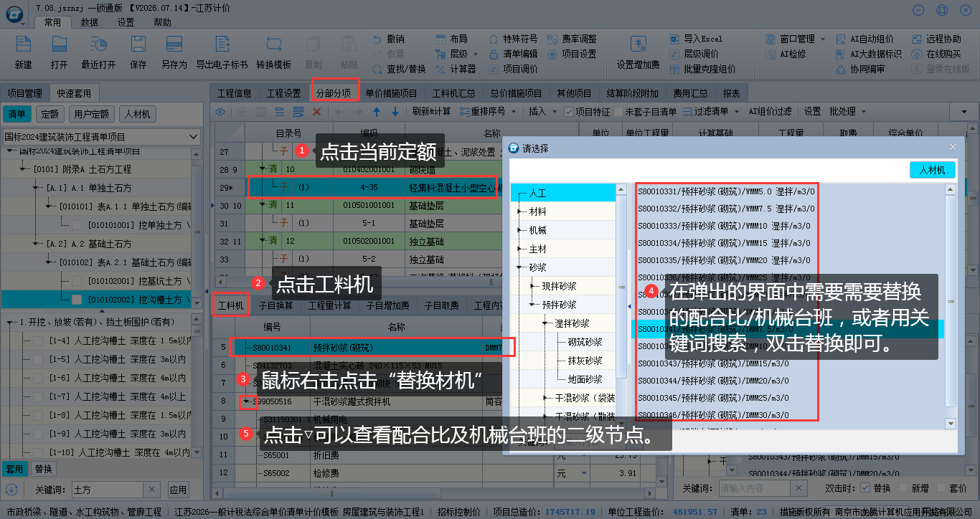This screenshot has height=519, width=980.
Task: Open the 费用汇总 tab
Action: coord(690,93)
